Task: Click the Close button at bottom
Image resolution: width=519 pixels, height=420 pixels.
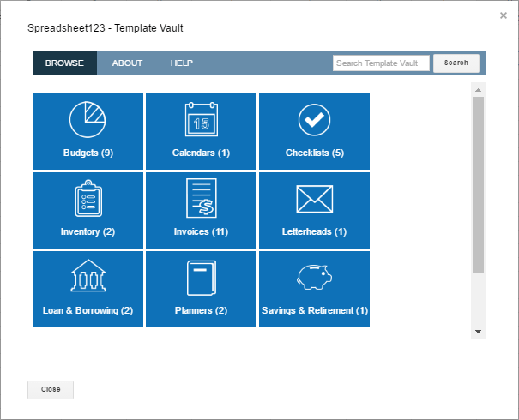Action: pyautogui.click(x=51, y=390)
